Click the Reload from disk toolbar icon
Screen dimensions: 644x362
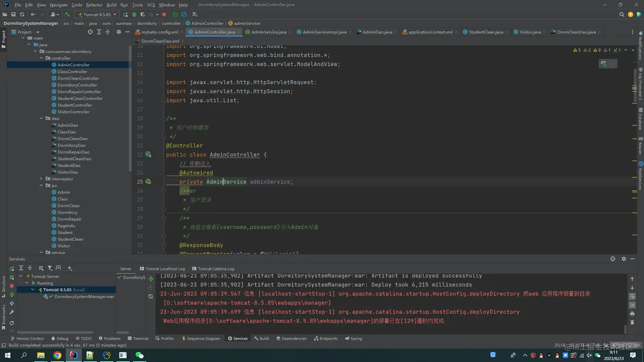[22, 14]
